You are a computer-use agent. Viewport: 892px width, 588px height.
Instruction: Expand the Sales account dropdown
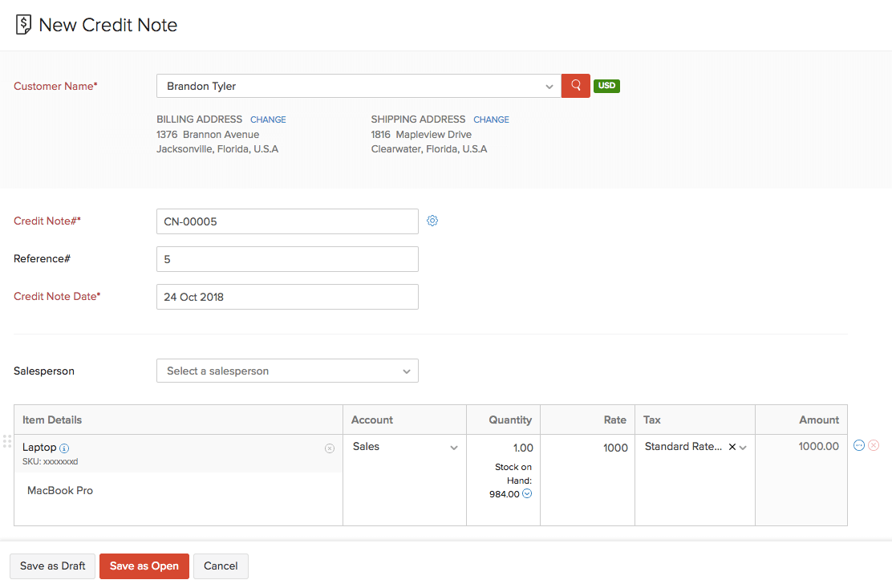coord(454,448)
